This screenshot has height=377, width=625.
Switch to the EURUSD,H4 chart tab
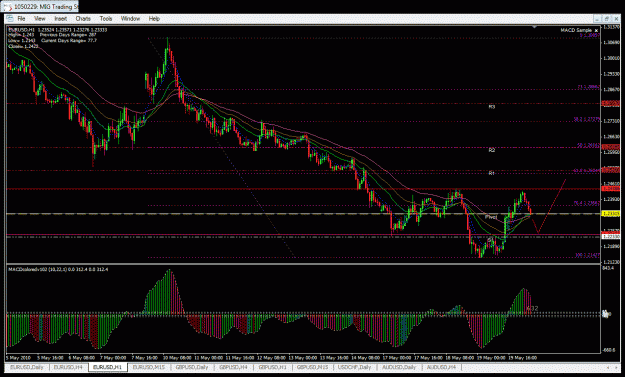tap(68, 367)
